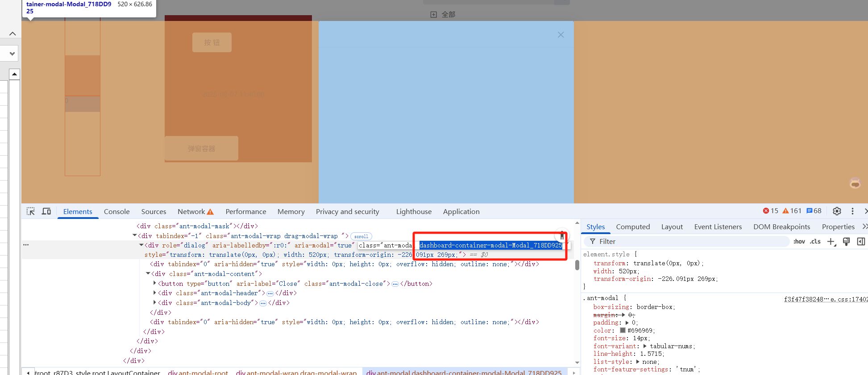Open the Privacy and security tab
868x375 pixels.
pos(347,211)
